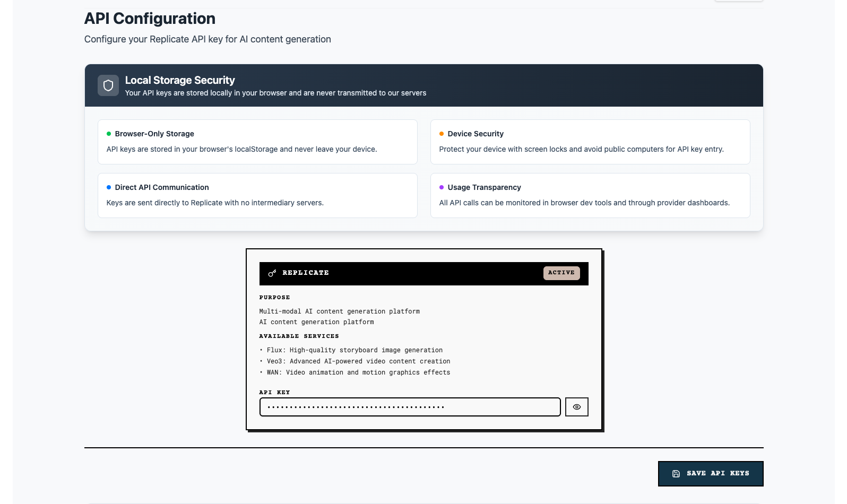Click the blue dot beside Direct API Communication

[109, 187]
